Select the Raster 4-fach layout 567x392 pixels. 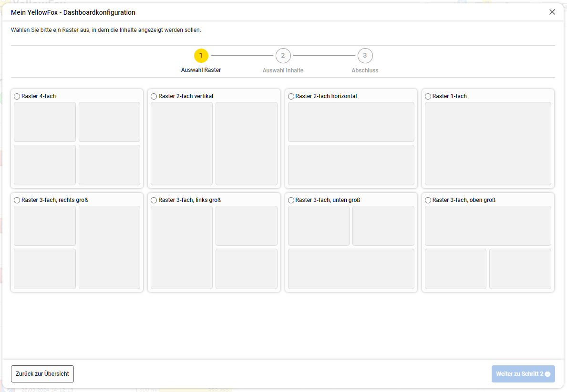17,96
